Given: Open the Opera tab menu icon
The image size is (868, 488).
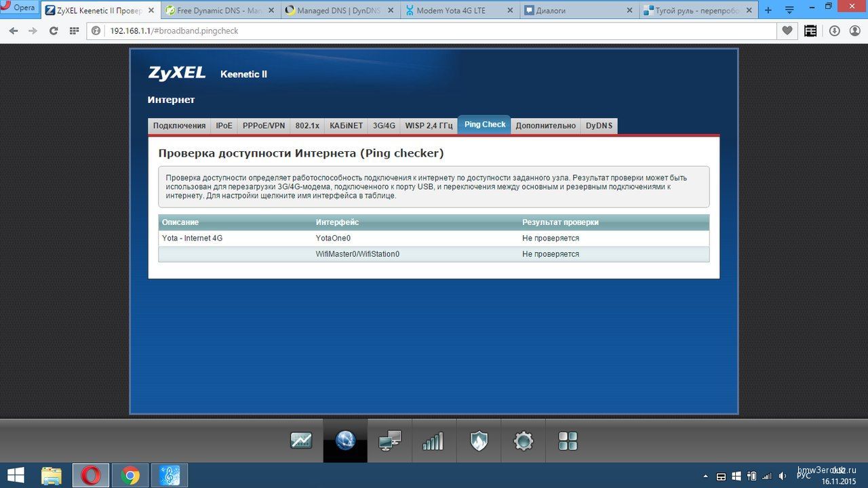Looking at the screenshot, I should [x=789, y=10].
